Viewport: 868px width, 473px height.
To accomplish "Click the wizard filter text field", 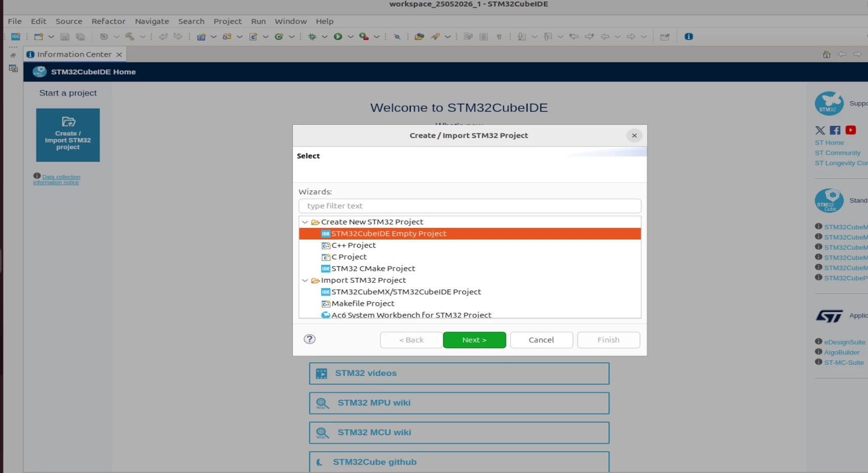I will pyautogui.click(x=470, y=206).
